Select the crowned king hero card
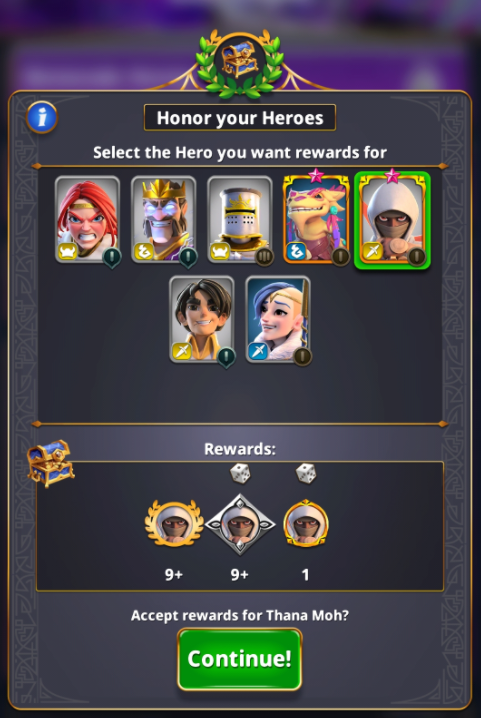The image size is (481, 718). [164, 219]
